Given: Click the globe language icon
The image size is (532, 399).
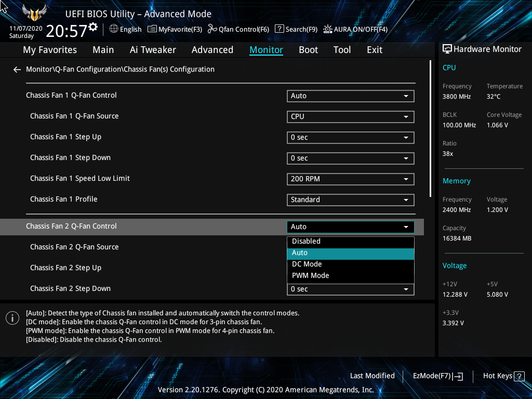Looking at the screenshot, I should tap(114, 29).
